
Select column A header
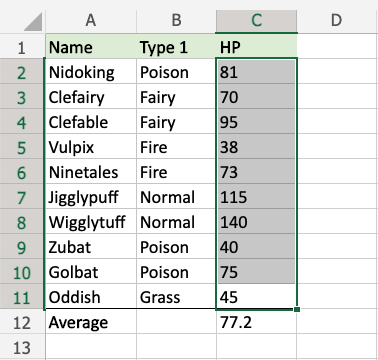click(91, 21)
